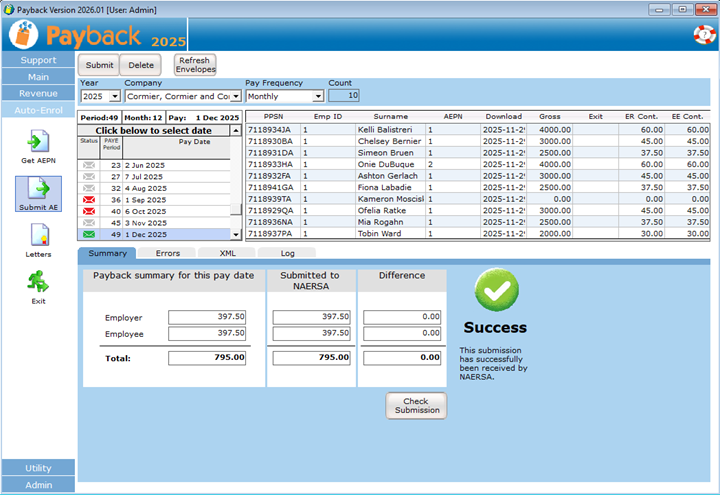The width and height of the screenshot is (720, 495).
Task: Open the XML tab
Action: point(227,254)
